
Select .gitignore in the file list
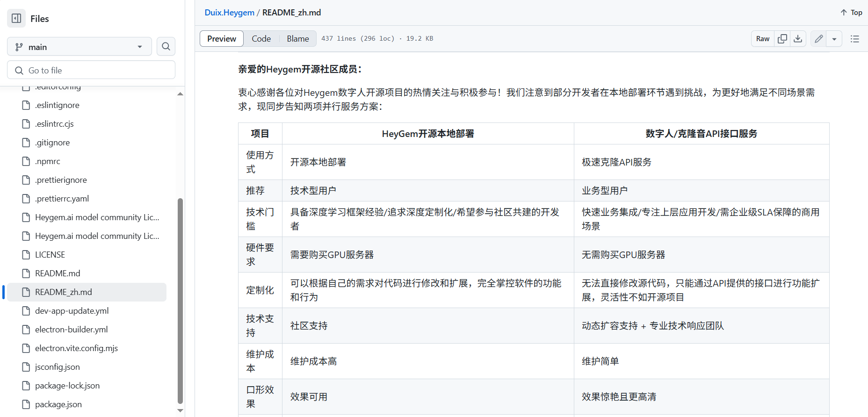pyautogui.click(x=52, y=143)
